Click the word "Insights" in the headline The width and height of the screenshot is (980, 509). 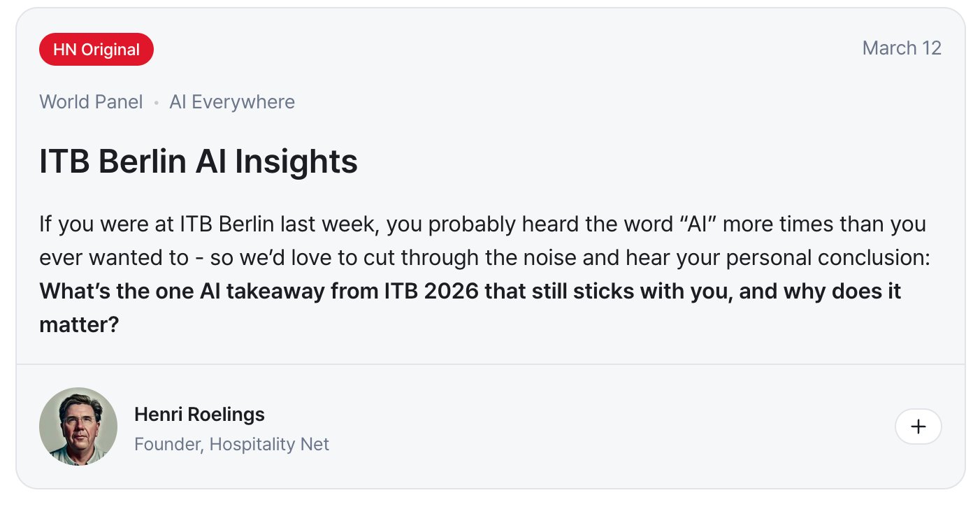pos(296,162)
